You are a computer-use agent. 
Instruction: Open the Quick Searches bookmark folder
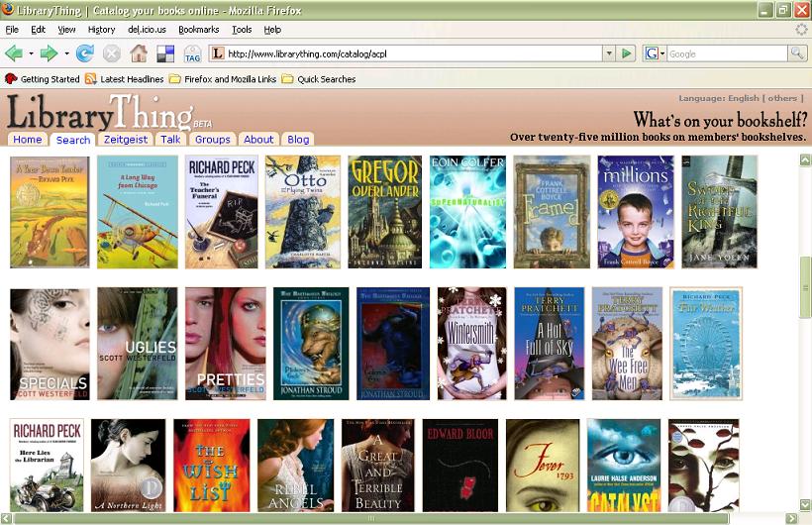319,79
